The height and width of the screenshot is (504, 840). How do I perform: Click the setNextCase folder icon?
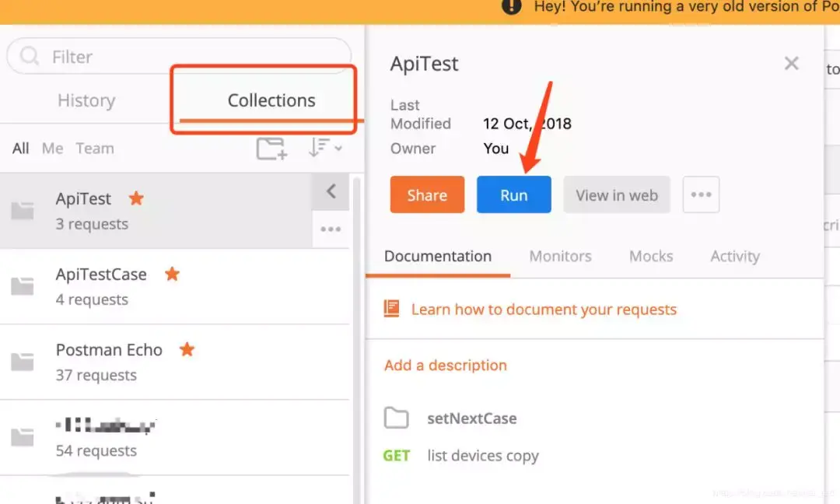pyautogui.click(x=396, y=418)
